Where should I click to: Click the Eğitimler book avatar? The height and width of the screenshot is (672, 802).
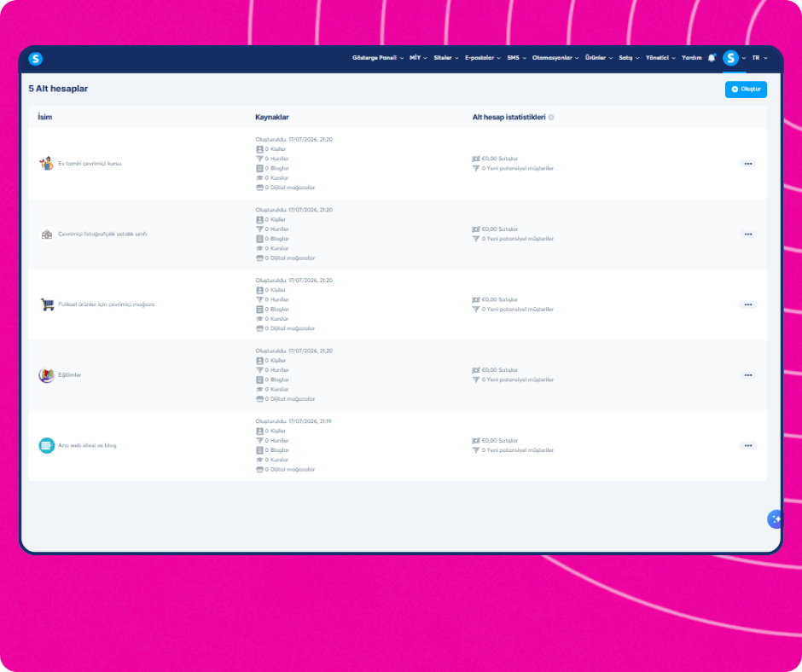click(x=47, y=375)
